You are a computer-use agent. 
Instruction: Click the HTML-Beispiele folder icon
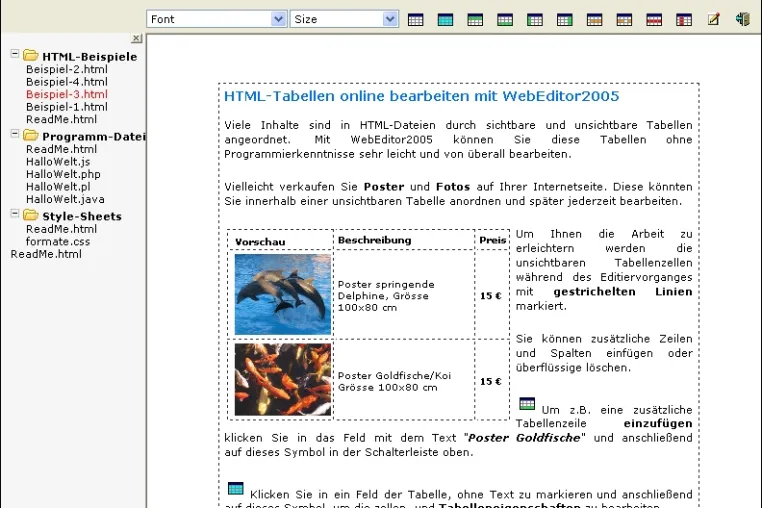[x=31, y=55]
